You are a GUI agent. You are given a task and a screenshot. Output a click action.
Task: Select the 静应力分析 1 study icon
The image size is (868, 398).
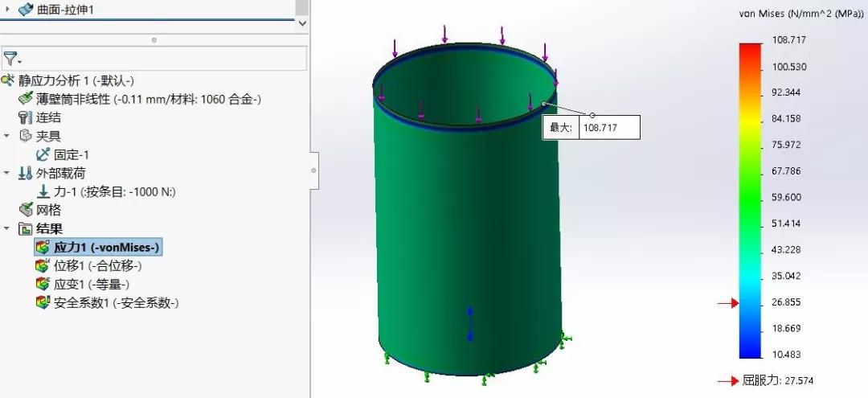coord(8,80)
